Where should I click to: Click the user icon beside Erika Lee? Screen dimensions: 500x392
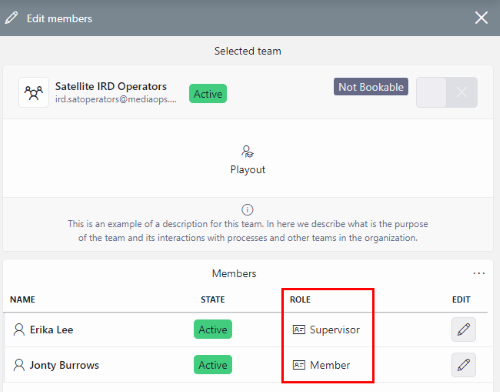tap(19, 329)
